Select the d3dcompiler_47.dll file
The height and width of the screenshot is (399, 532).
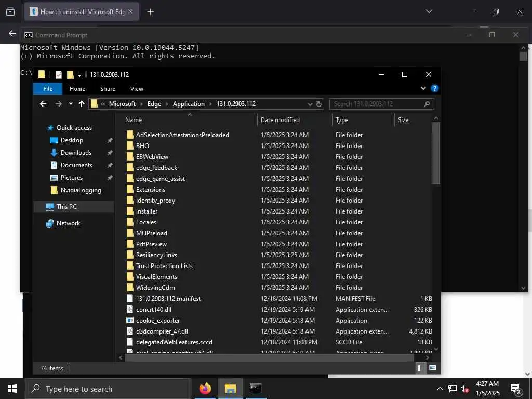[162, 331]
